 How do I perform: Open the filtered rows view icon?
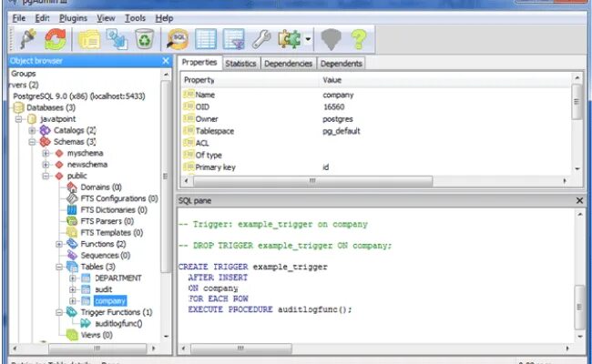coord(233,39)
